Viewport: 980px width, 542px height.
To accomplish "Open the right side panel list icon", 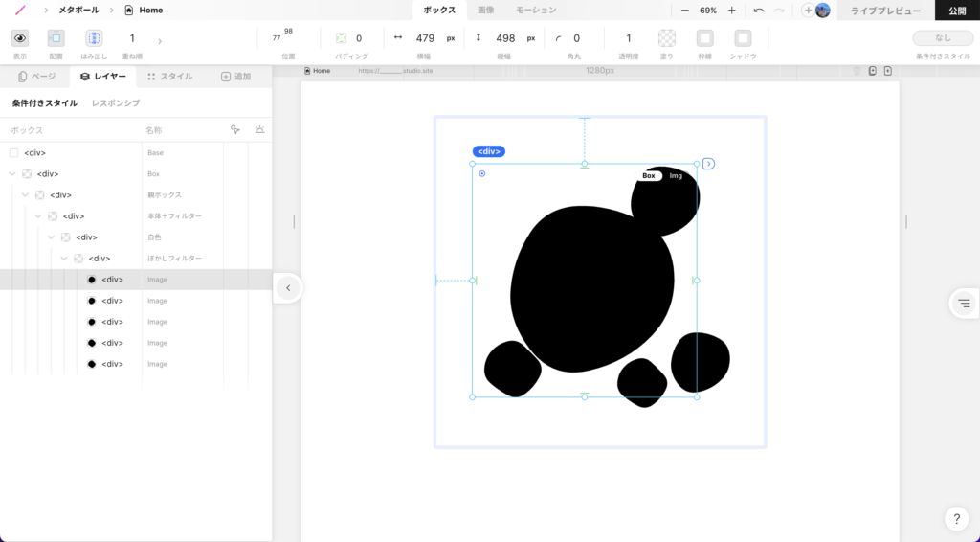I will pyautogui.click(x=965, y=304).
